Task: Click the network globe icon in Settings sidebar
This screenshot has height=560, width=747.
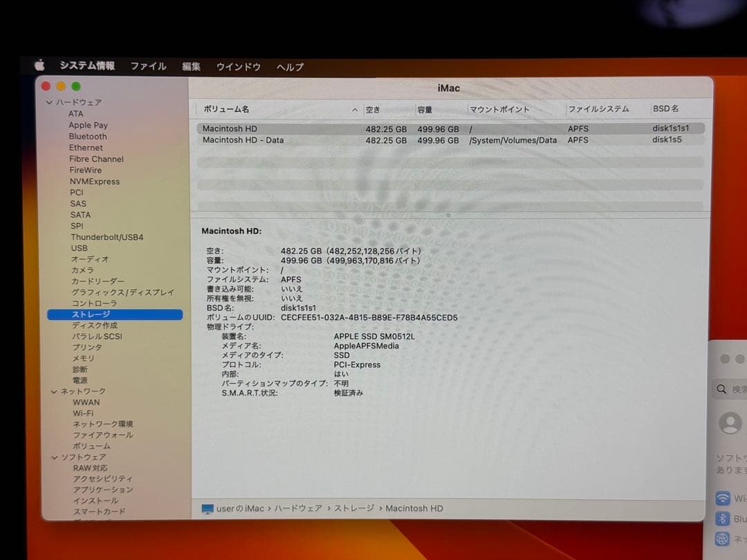Action: tap(723, 539)
